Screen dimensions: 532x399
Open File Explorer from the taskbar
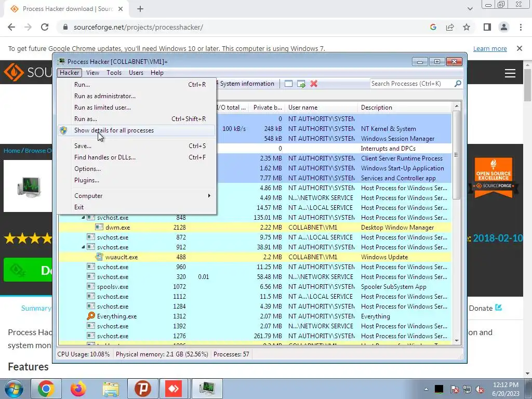pyautogui.click(x=111, y=389)
